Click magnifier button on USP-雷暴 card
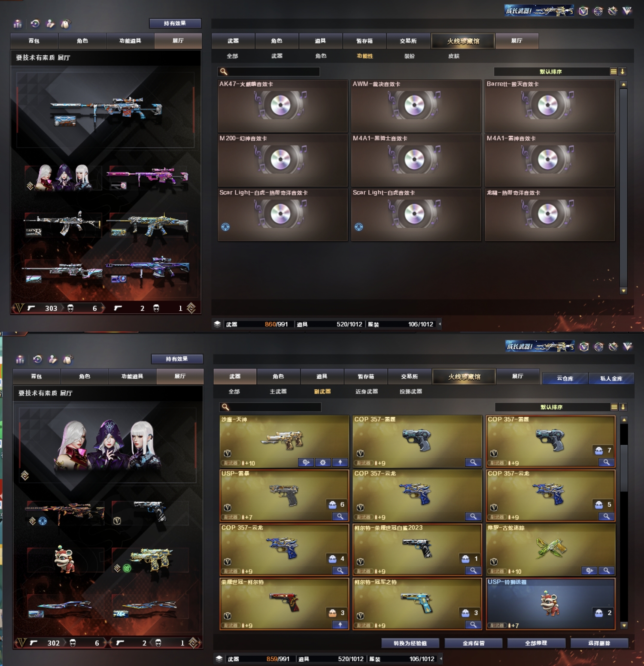The width and height of the screenshot is (644, 666). coord(340,516)
